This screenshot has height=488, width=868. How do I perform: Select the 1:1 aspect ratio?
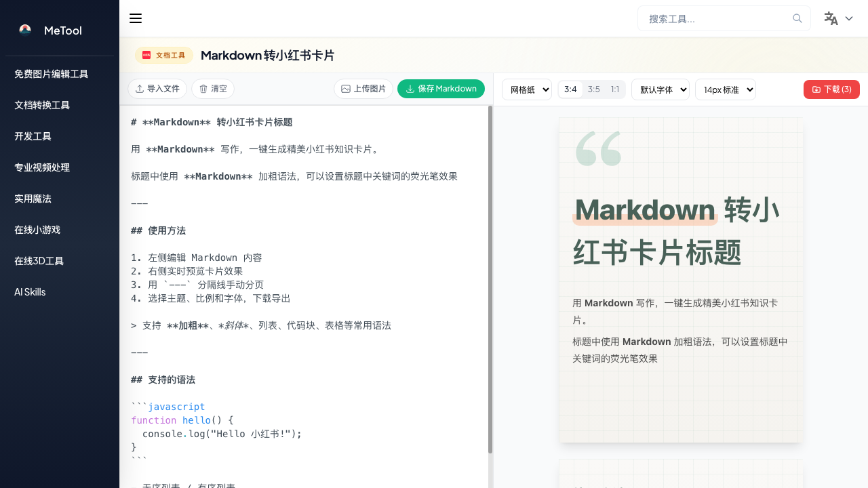coord(614,89)
